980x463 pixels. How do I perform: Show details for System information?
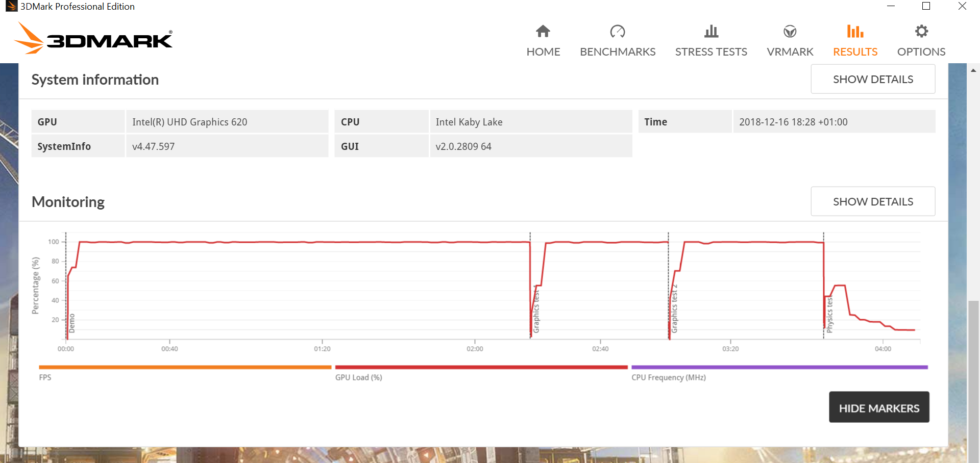click(x=873, y=79)
